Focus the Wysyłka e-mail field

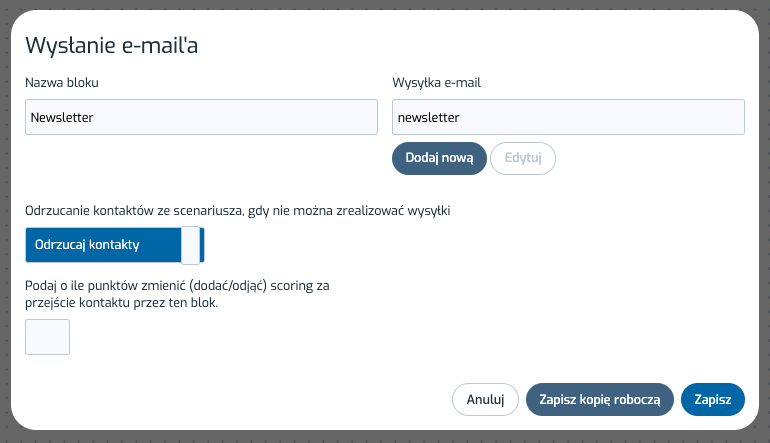click(x=568, y=117)
